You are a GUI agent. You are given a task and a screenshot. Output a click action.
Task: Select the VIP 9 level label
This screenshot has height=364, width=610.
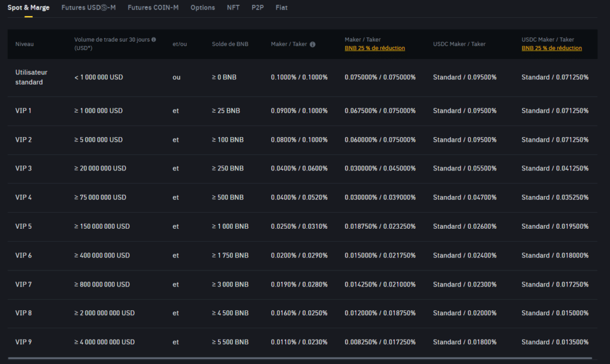click(x=23, y=342)
